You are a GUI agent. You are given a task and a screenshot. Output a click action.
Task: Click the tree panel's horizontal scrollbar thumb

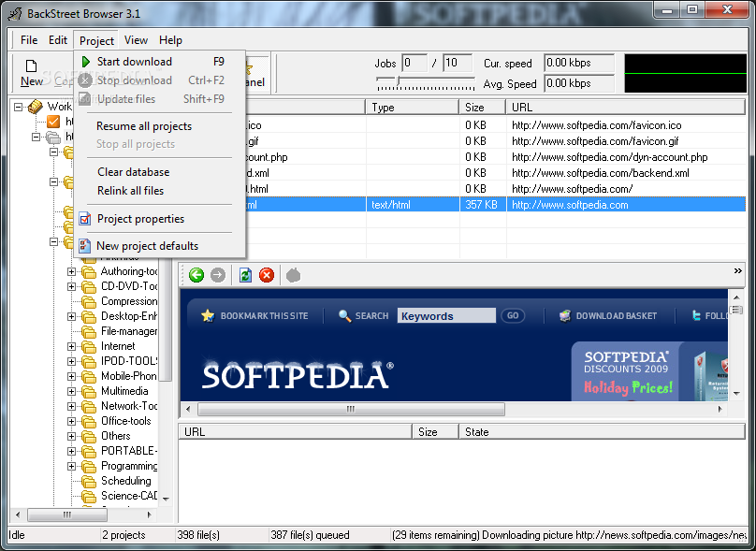click(67, 515)
